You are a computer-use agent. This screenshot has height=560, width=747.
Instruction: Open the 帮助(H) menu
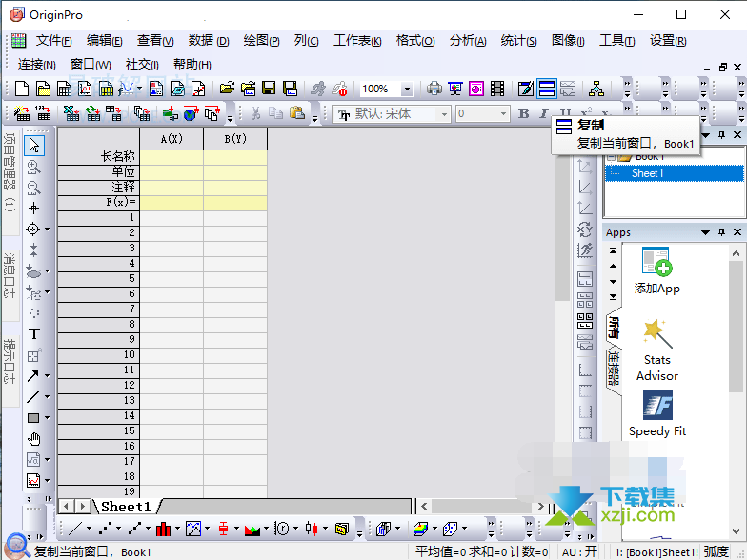tap(192, 65)
